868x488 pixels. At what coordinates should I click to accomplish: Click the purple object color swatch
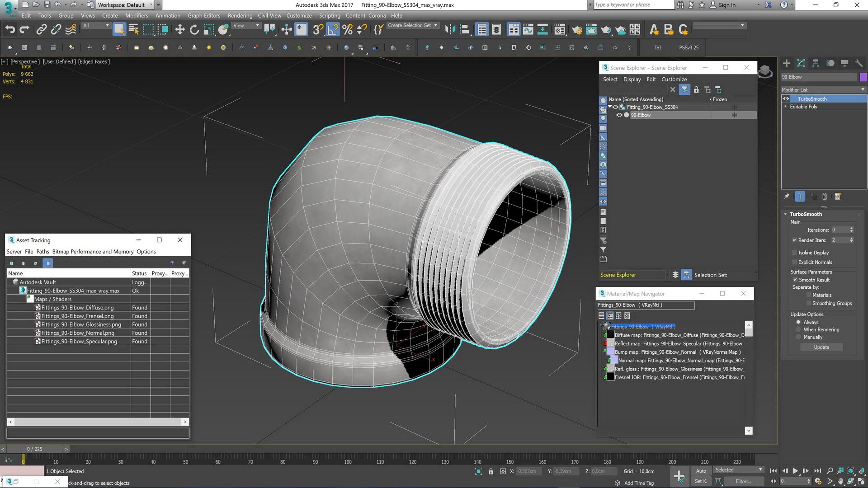pos(863,77)
